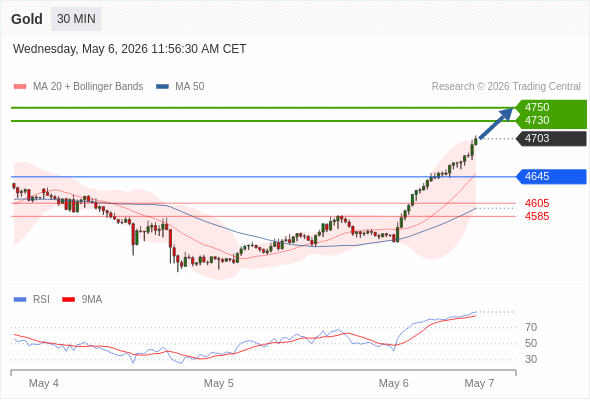This screenshot has height=400, width=590.
Task: Click the May 7 date axis label
Action: coord(479,383)
